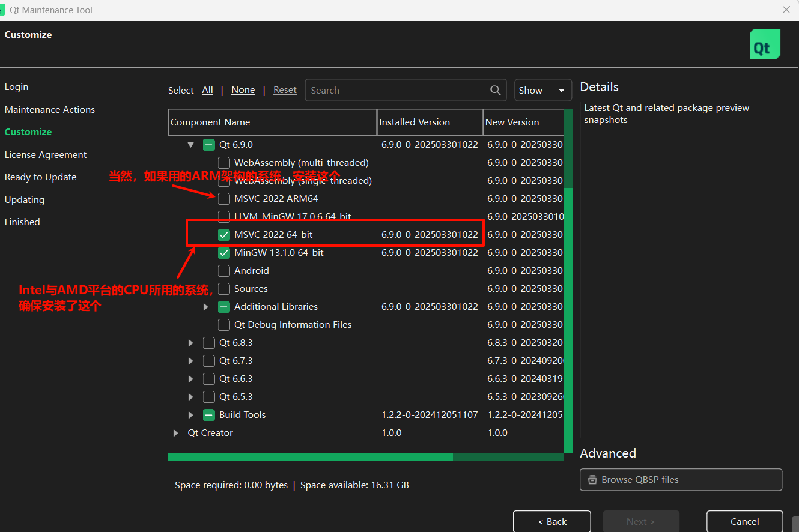Image resolution: width=799 pixels, height=532 pixels.
Task: Go to License Agreement step
Action: [46, 155]
